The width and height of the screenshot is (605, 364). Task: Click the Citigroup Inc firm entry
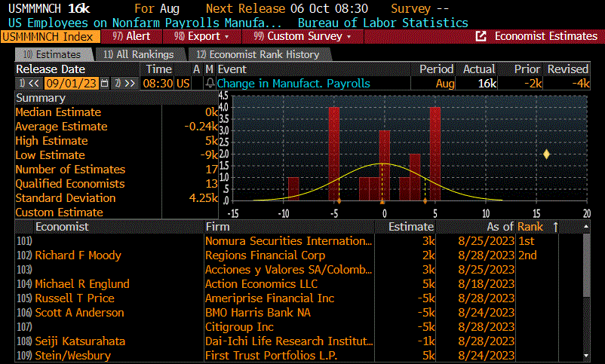tap(239, 327)
